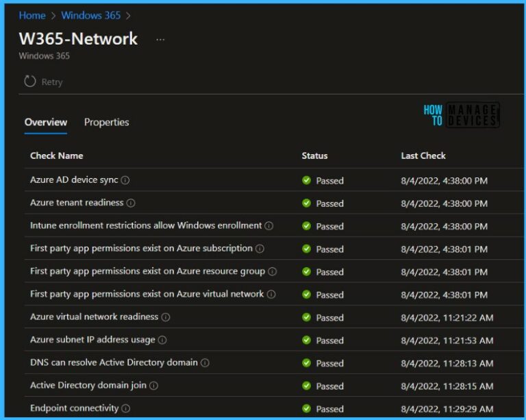This screenshot has width=526, height=420.
Task: Select 'Azure subnet IP address usage' check name
Action: [x=92, y=339]
